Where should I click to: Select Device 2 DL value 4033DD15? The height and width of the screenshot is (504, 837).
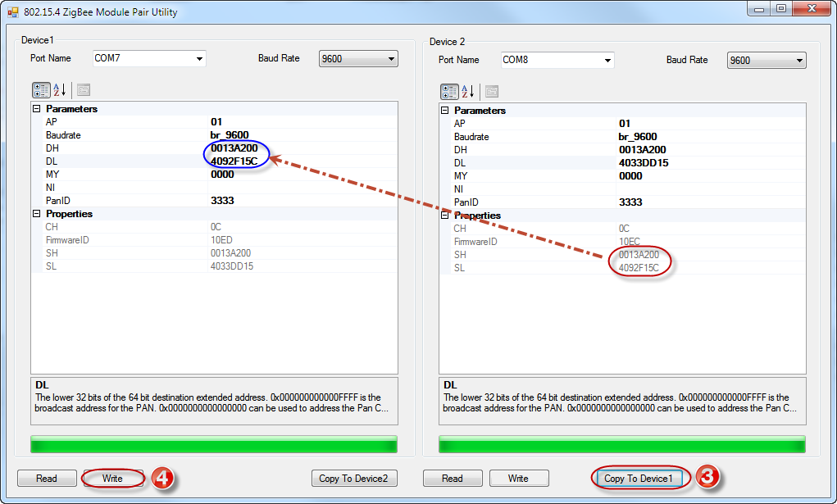click(x=644, y=163)
